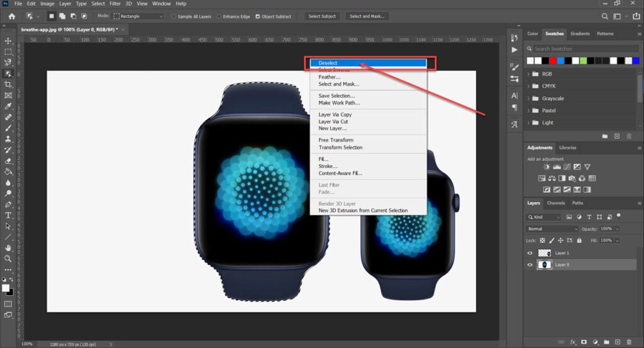Select the Zoom tool

tap(8, 259)
